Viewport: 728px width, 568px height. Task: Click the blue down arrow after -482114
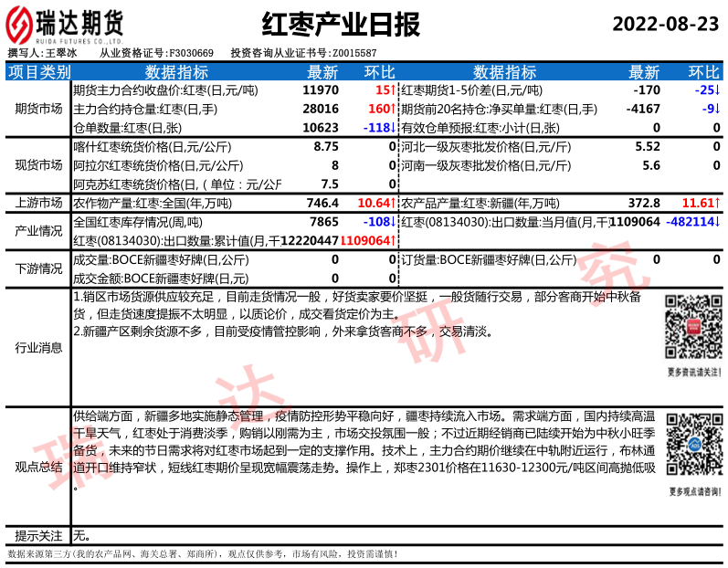[x=717, y=222]
